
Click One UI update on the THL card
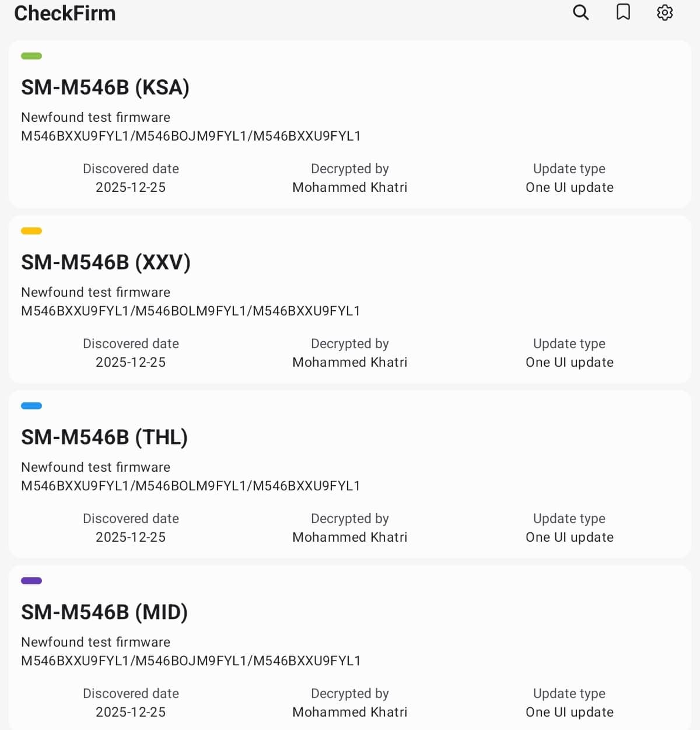coord(569,537)
